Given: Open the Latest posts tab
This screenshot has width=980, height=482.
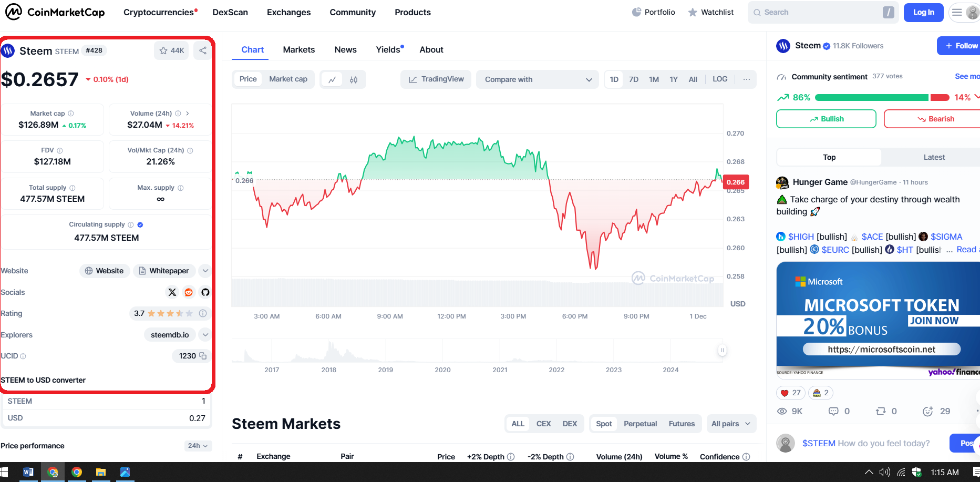Looking at the screenshot, I should click(x=934, y=157).
